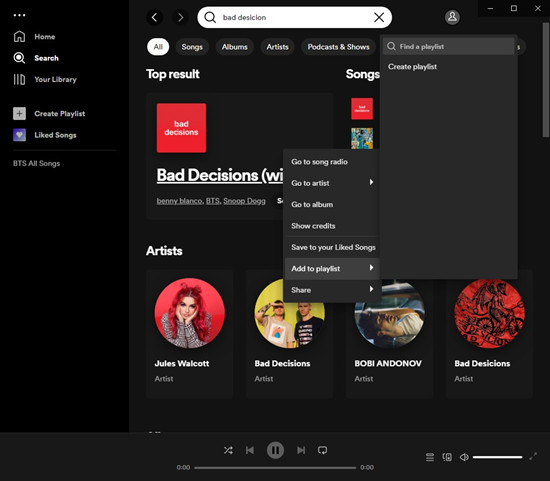Screen dimensions: 550x481
Task: Click the first red song thumbnail
Action: coord(362,109)
